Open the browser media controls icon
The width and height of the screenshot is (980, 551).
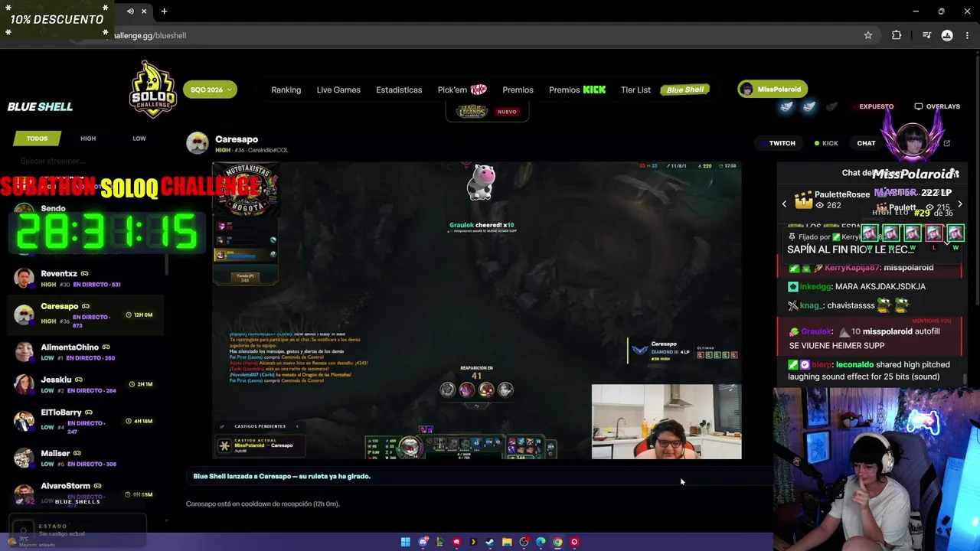click(926, 35)
